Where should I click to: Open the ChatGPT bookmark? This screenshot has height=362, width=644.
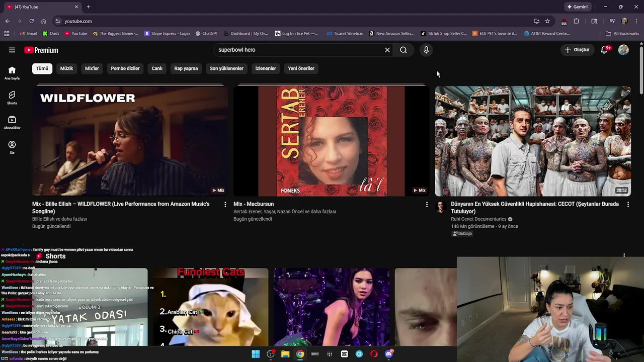point(206,34)
